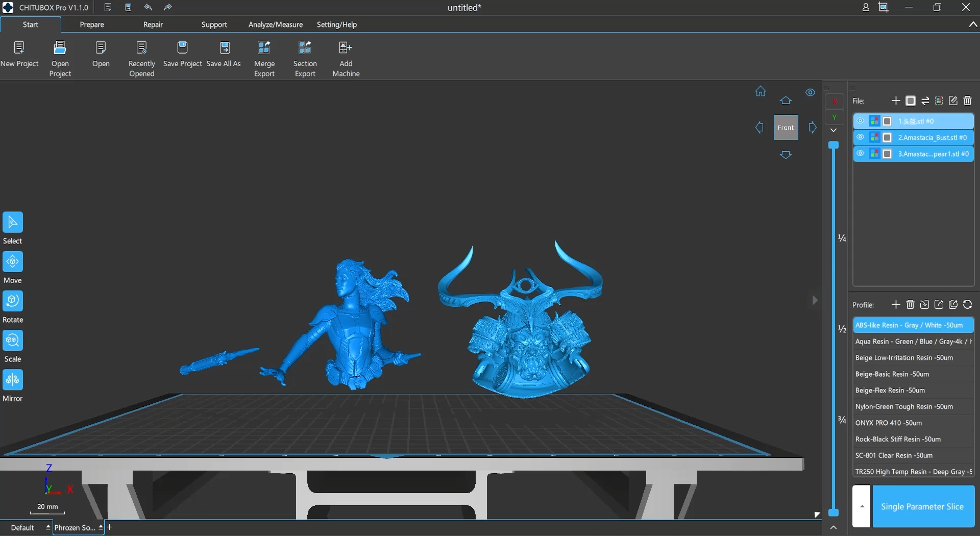Viewport: 980px width, 536px height.
Task: Check the box for the first stl file
Action: coord(887,121)
